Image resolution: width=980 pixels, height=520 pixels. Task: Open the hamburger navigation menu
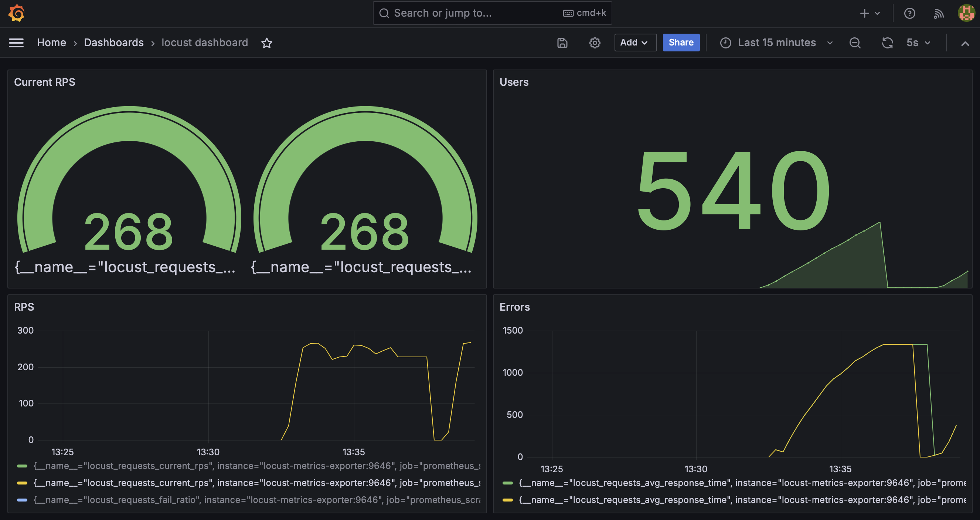coord(16,43)
